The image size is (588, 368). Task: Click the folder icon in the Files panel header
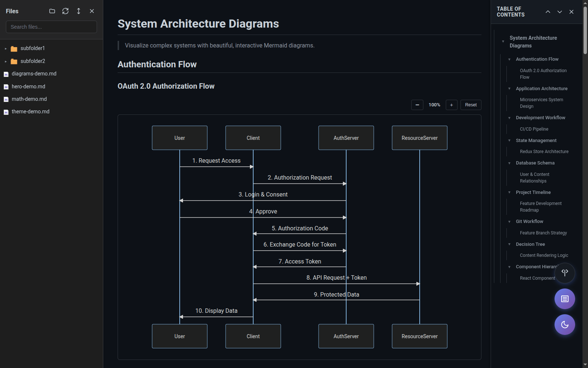pos(52,11)
